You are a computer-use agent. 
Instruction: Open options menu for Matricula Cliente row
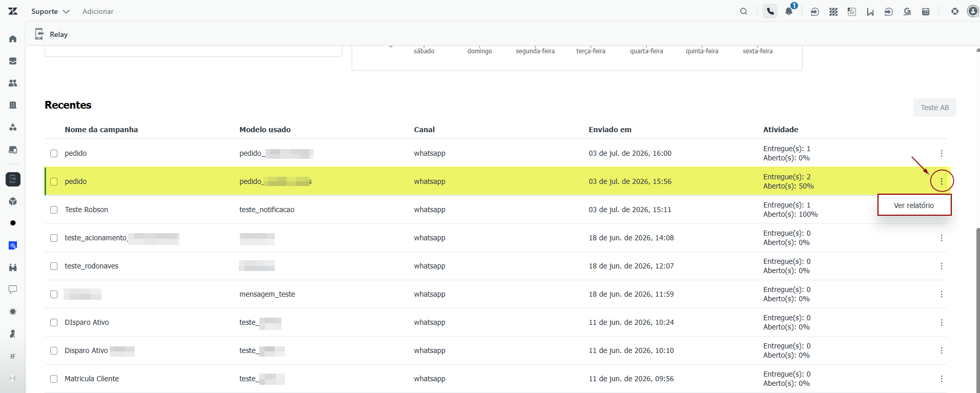click(x=942, y=379)
